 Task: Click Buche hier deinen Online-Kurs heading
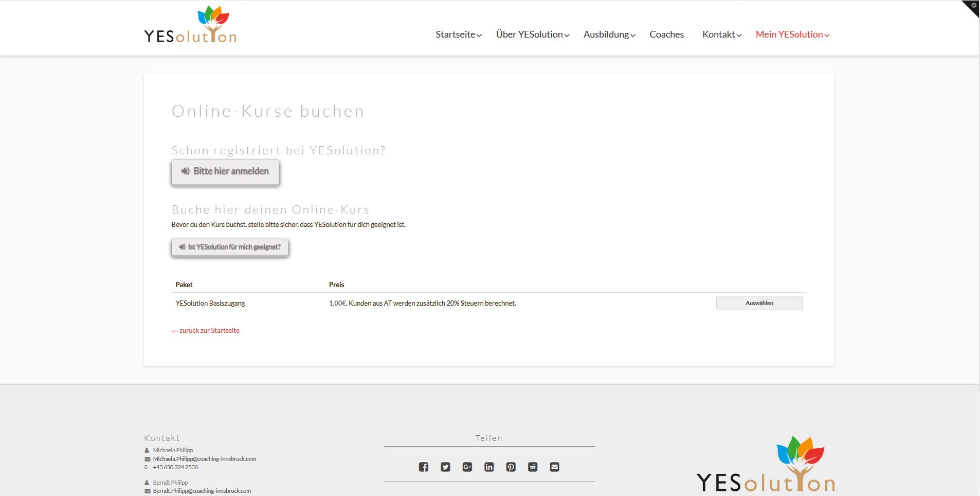pyautogui.click(x=270, y=209)
